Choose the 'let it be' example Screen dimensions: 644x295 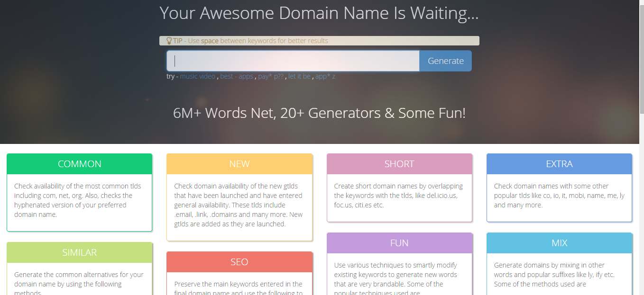click(x=299, y=76)
